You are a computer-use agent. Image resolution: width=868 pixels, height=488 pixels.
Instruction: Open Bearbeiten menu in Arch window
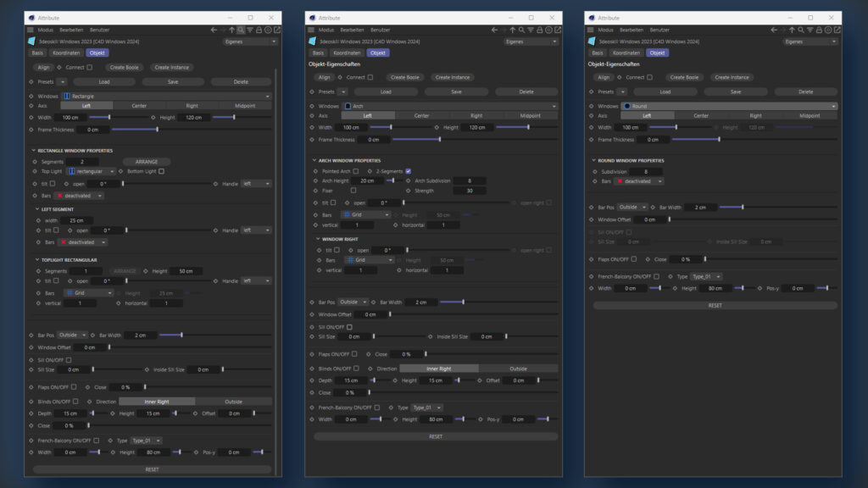coord(352,30)
